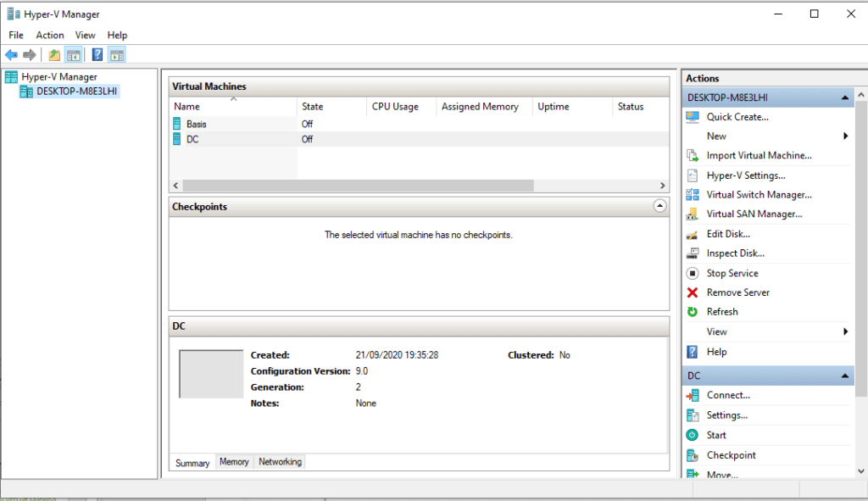This screenshot has width=868, height=501.
Task: Click the DC virtual machine icon
Action: tap(176, 139)
